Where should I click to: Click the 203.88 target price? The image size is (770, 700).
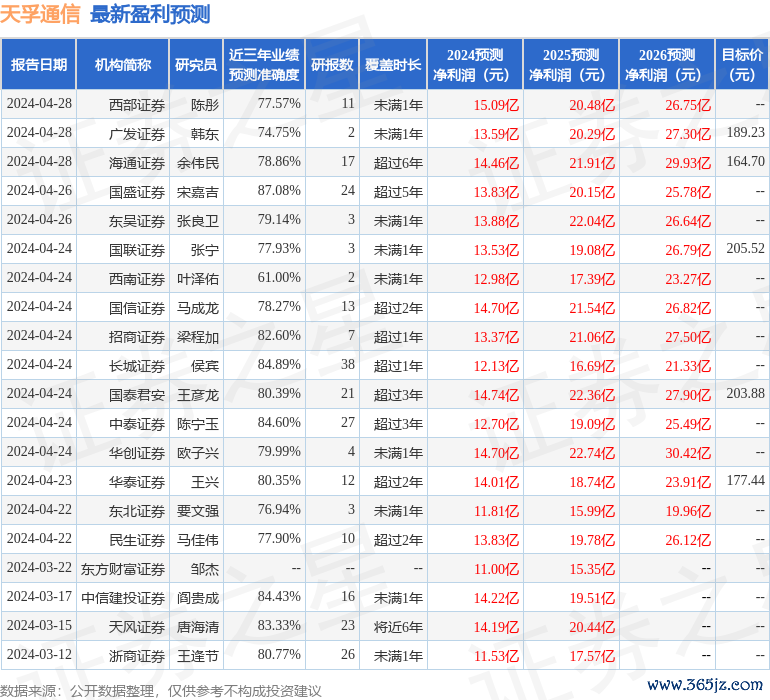click(745, 393)
